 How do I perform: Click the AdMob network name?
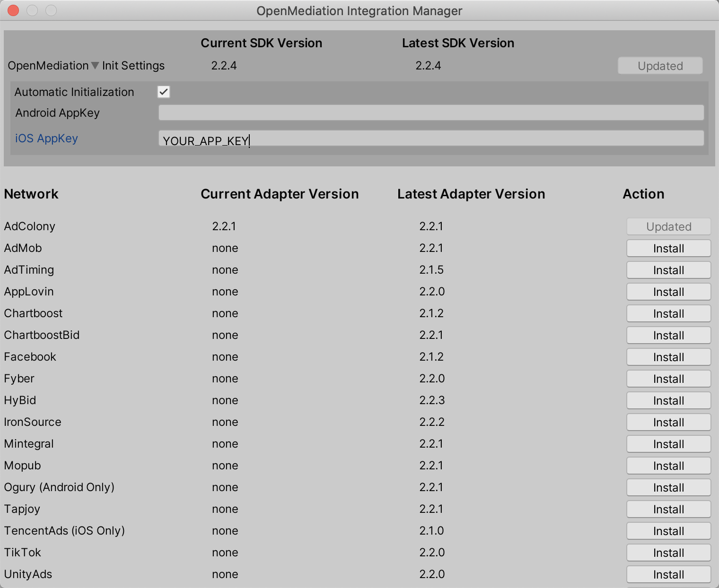(x=23, y=248)
